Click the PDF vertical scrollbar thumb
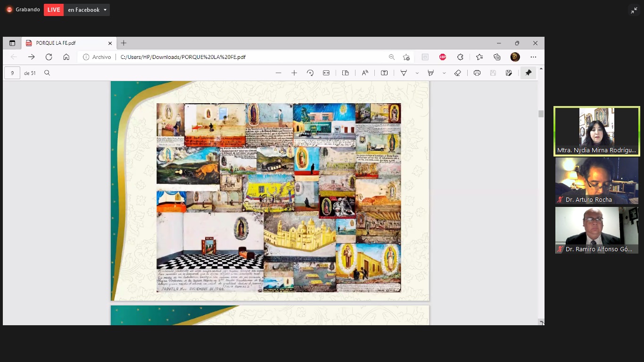This screenshot has height=362, width=644. (541, 114)
